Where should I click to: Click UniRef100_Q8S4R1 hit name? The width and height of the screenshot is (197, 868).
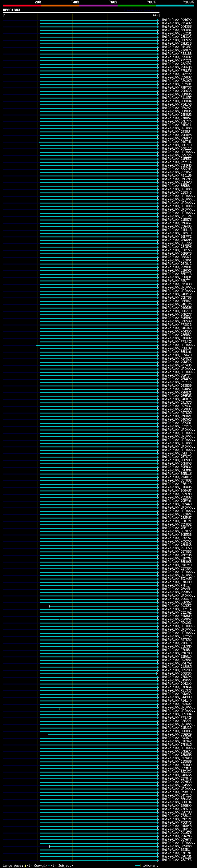176,64
